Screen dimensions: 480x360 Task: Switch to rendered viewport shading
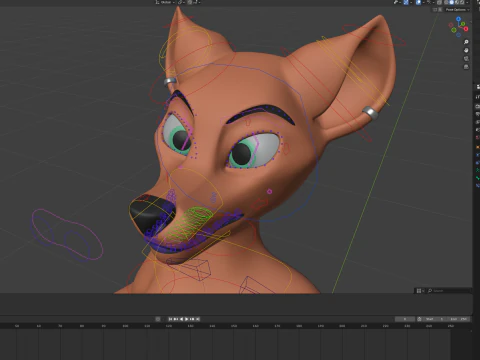pos(462,2)
